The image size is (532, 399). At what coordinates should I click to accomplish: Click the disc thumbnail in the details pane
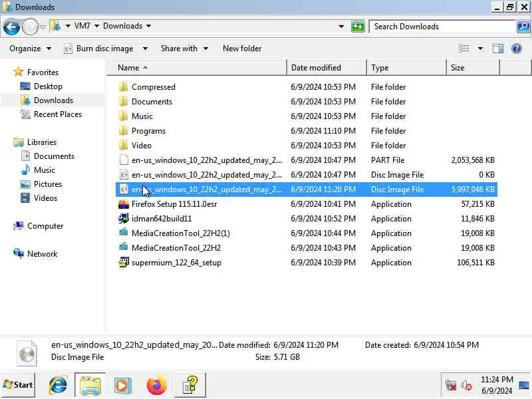click(27, 354)
